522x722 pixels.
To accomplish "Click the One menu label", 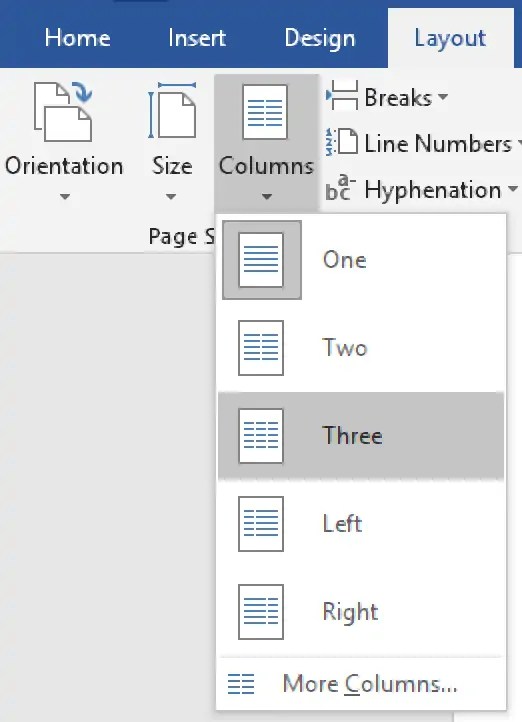I will pyautogui.click(x=345, y=260).
